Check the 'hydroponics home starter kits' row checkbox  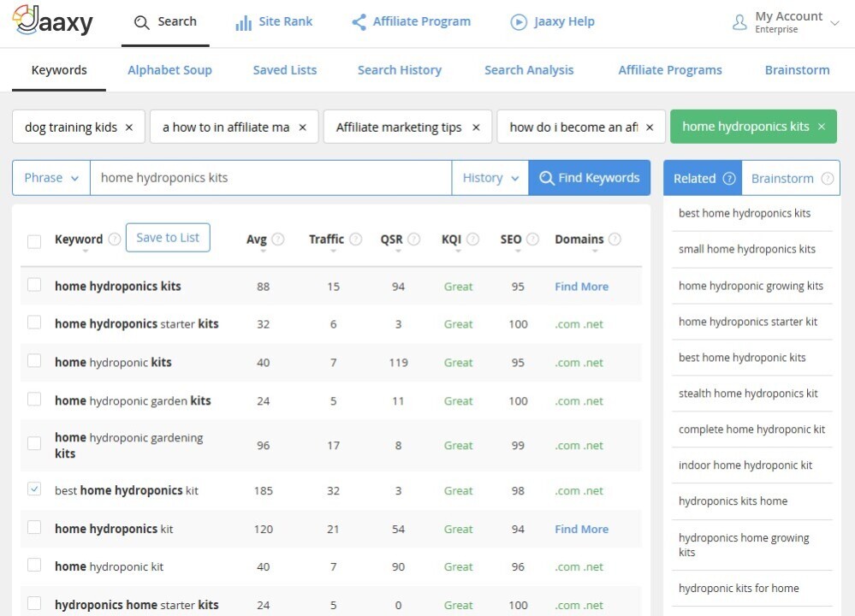click(x=34, y=603)
